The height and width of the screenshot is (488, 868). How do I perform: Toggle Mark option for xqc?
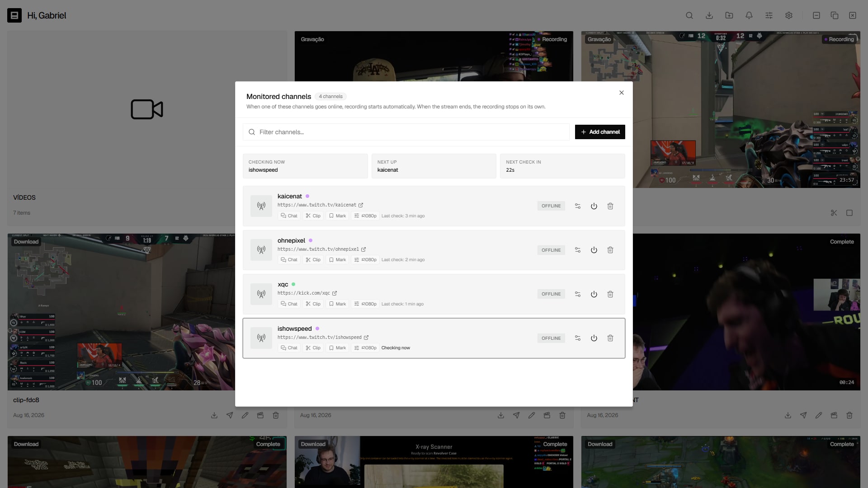(338, 304)
